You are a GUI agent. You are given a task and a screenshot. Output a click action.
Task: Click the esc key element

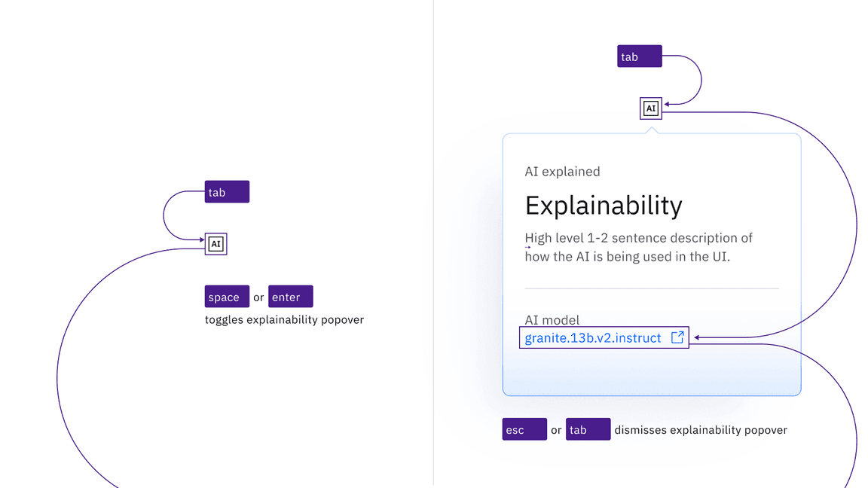pos(524,429)
